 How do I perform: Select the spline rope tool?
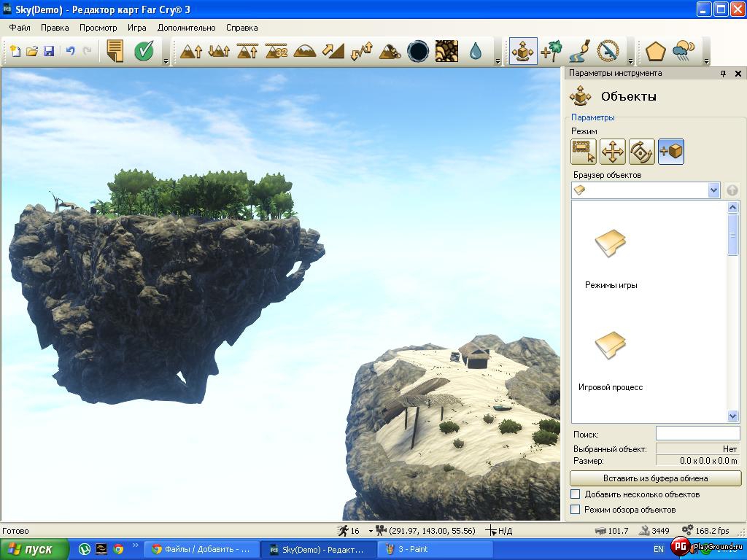[608, 51]
